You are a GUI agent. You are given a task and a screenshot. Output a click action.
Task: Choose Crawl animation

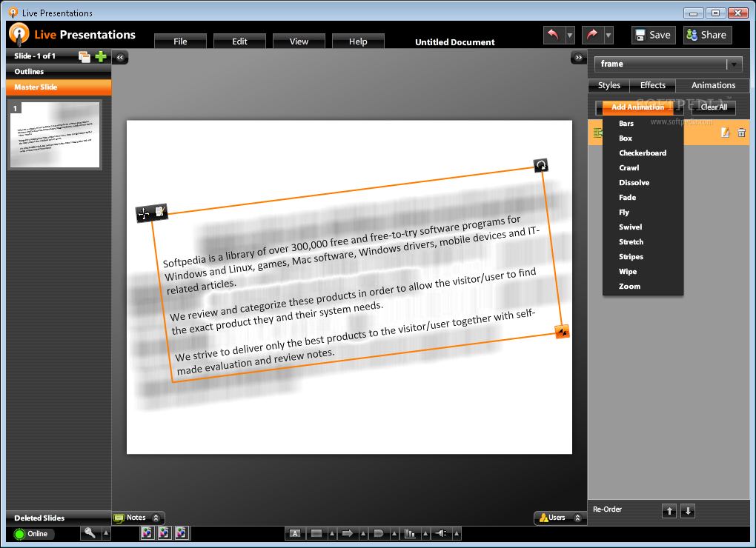tap(643, 168)
